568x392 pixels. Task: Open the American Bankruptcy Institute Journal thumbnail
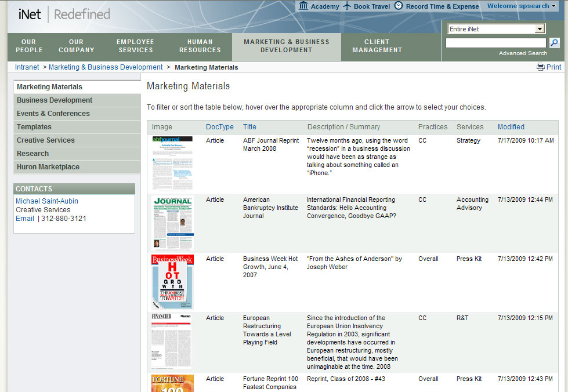[x=172, y=222]
